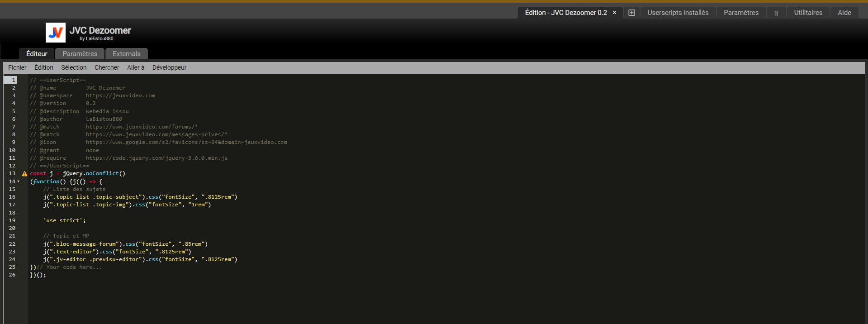Image resolution: width=868 pixels, height=324 pixels.
Task: Click the description 'Webedia issou'
Action: click(x=107, y=111)
